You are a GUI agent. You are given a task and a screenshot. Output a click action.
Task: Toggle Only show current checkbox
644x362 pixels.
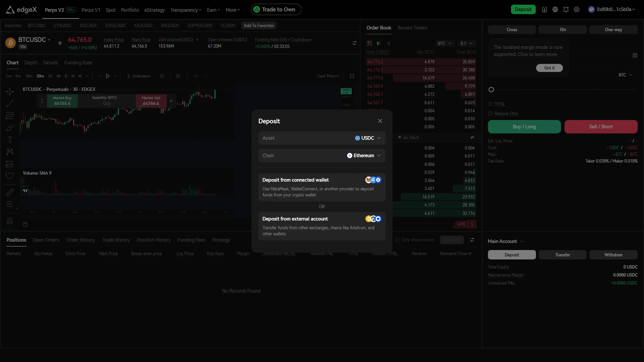[x=397, y=240]
